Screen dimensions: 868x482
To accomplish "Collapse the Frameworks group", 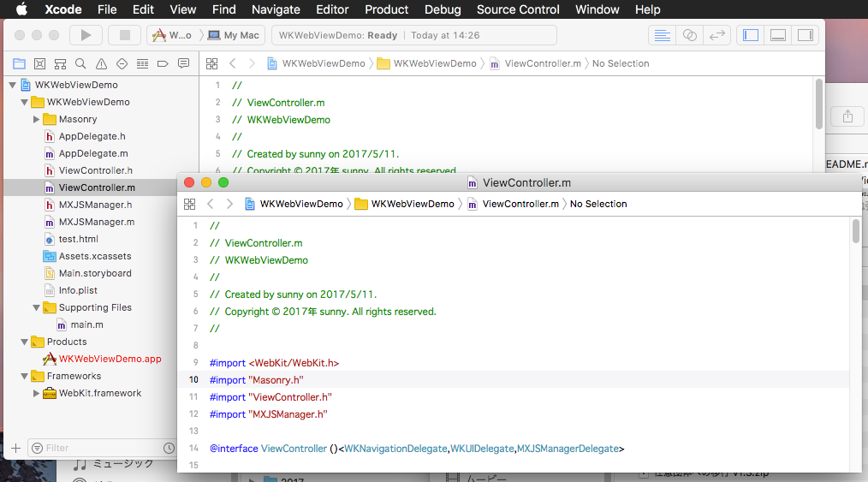I will point(24,377).
